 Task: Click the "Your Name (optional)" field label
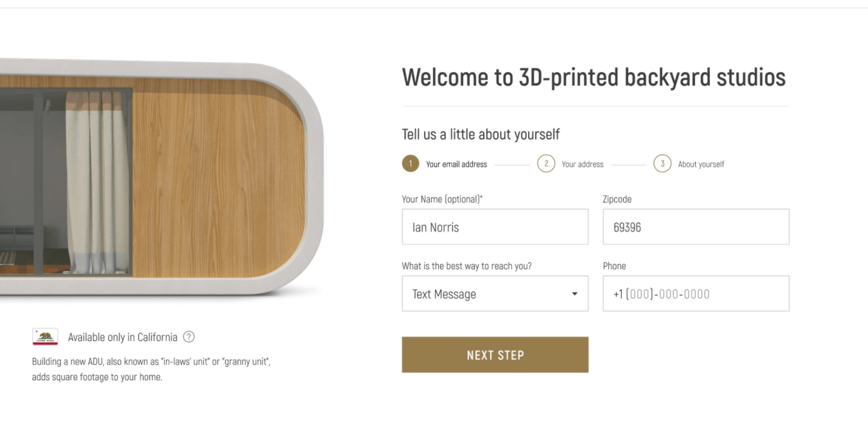tap(442, 199)
